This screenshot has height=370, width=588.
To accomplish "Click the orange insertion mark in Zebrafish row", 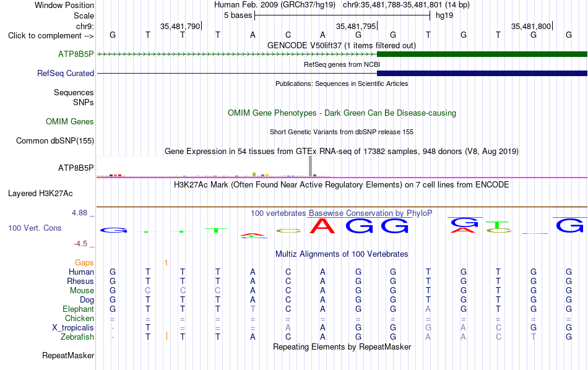I will click(x=166, y=336).
